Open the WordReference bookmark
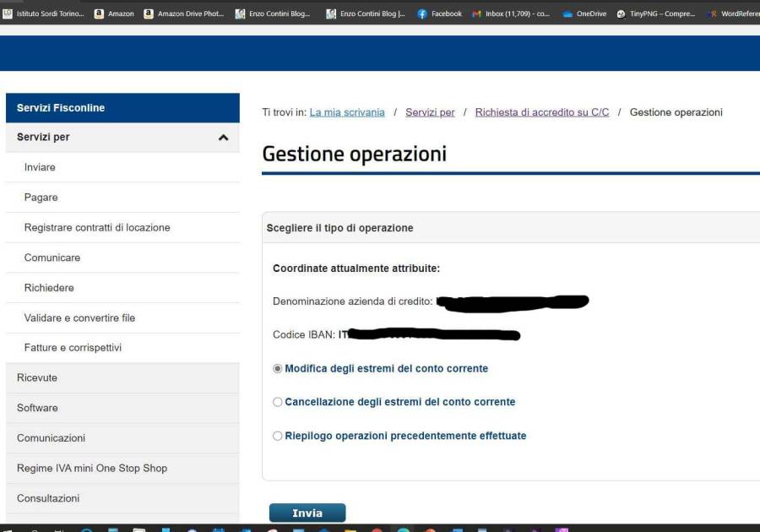 pyautogui.click(x=733, y=14)
